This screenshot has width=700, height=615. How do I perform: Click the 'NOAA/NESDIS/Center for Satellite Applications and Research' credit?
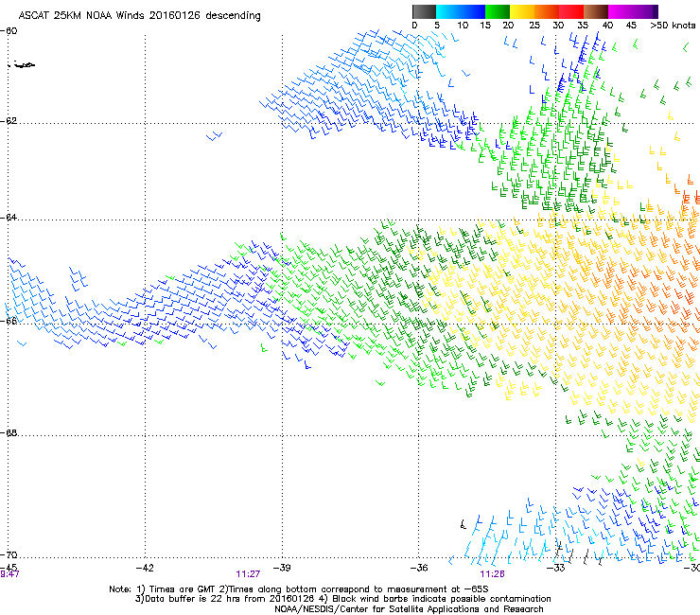click(x=409, y=609)
